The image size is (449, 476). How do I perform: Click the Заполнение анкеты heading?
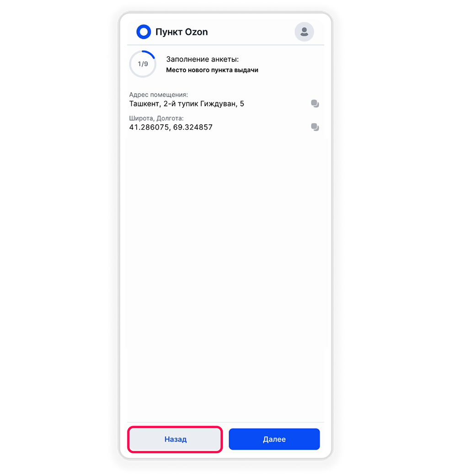202,59
